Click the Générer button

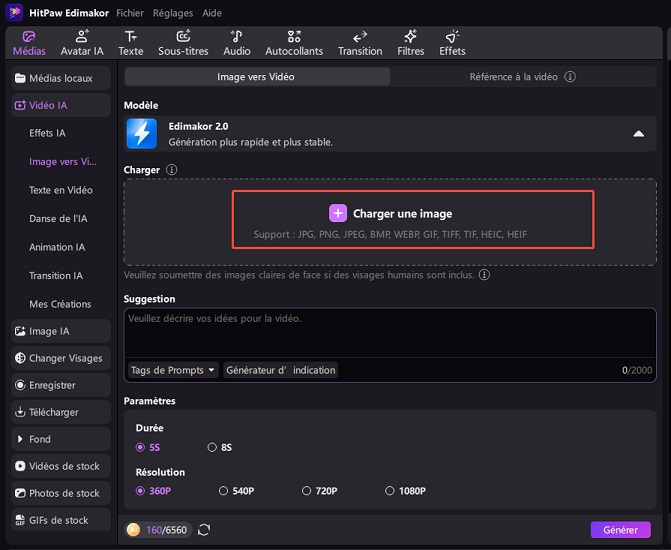(620, 530)
